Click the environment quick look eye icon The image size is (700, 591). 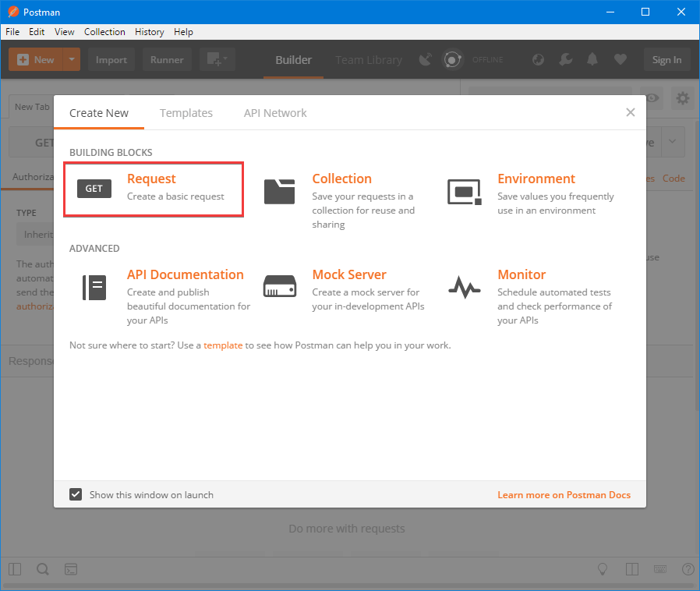pyautogui.click(x=652, y=97)
